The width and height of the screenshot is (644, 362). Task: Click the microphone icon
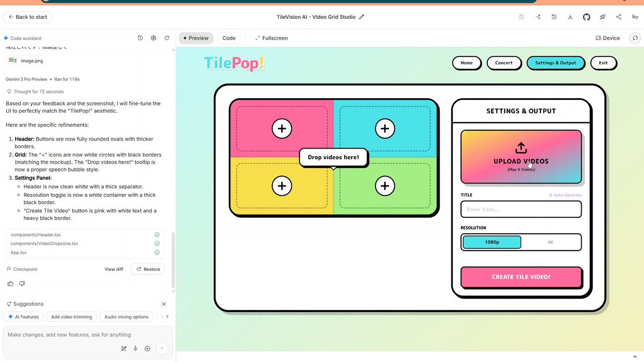click(135, 349)
